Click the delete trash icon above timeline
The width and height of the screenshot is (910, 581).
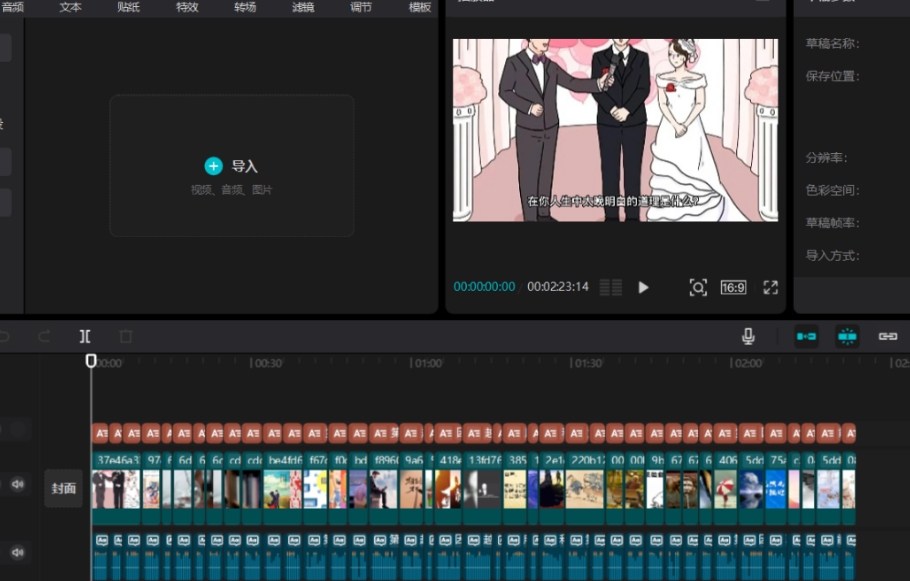[x=126, y=337]
